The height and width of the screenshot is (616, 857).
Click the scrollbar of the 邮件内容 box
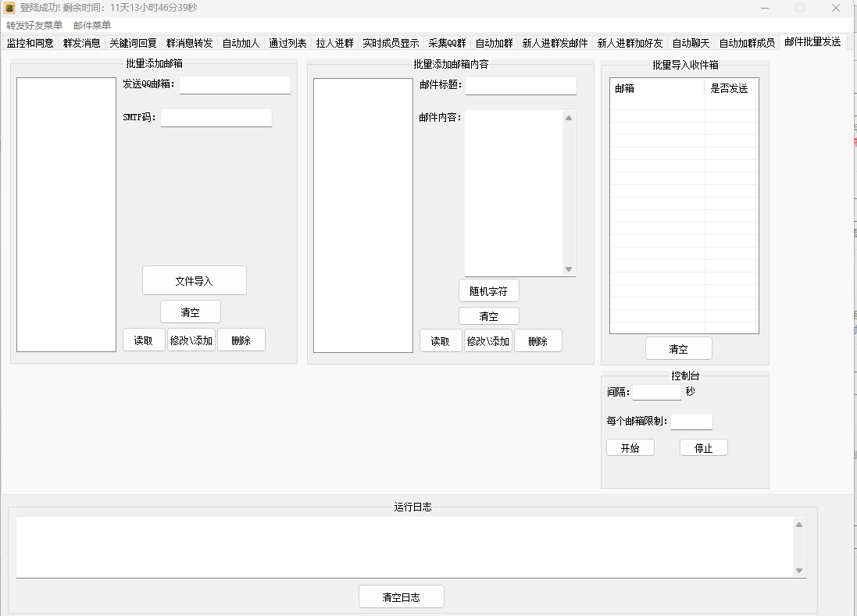point(570,191)
